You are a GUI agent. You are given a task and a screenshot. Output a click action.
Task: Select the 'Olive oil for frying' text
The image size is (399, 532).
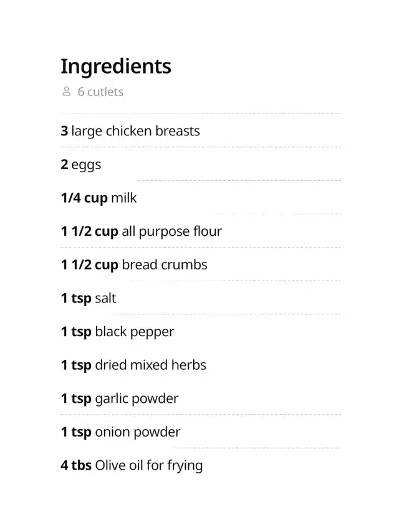pos(148,465)
